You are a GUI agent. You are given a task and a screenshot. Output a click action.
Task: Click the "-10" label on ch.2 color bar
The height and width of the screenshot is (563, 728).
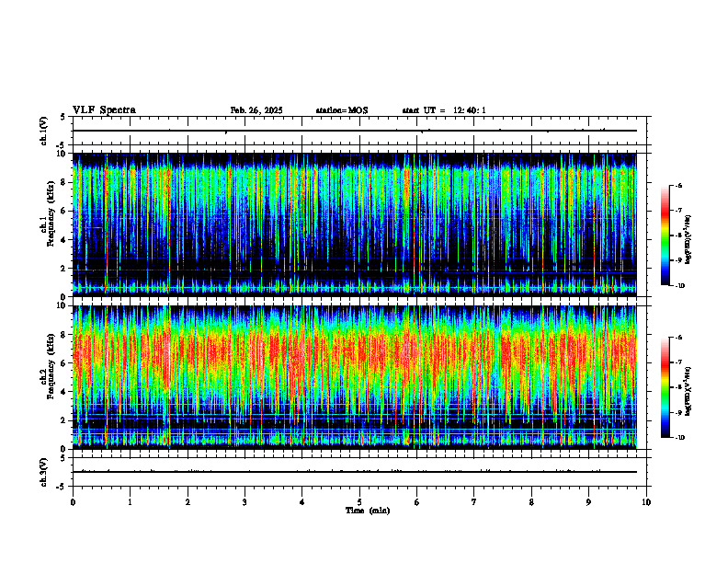(x=679, y=438)
